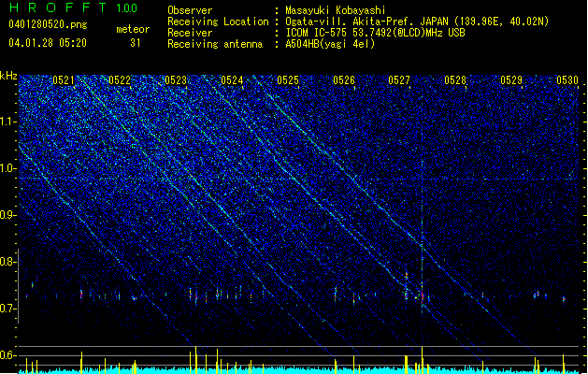The image size is (588, 374).
Task: Click the HROFFT title text
Action: 58,7
